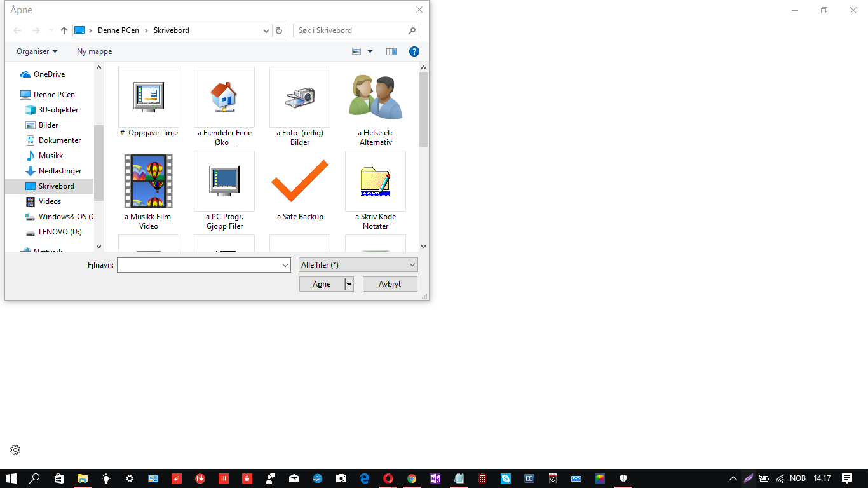Select 'a Safe Backup' checkmark item
The height and width of the screenshot is (488, 868).
click(300, 187)
